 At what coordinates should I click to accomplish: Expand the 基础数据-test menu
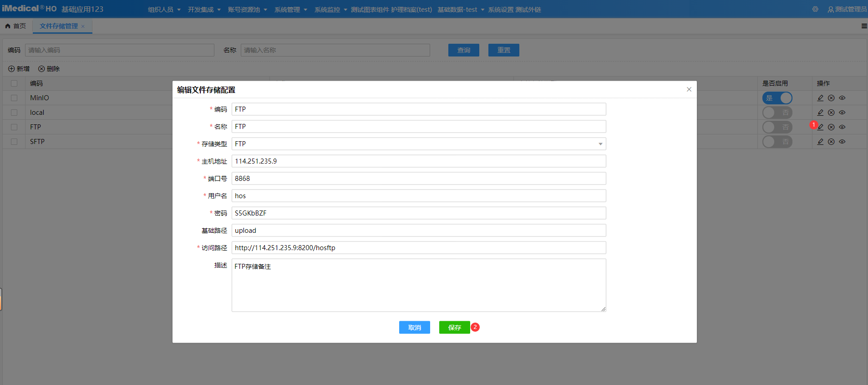(x=461, y=10)
